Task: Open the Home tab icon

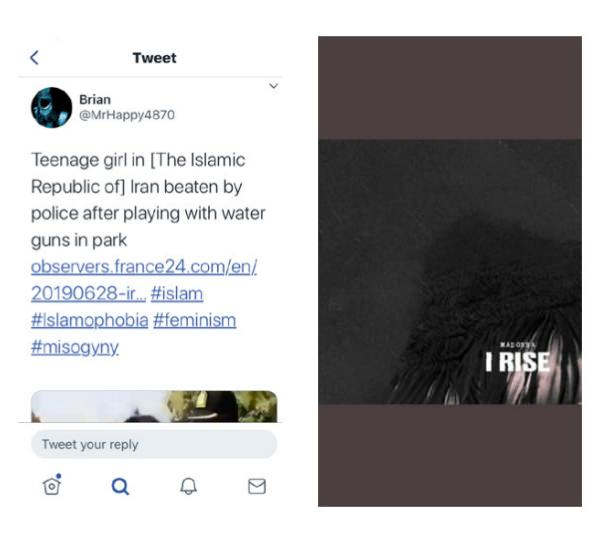Action: pyautogui.click(x=52, y=485)
